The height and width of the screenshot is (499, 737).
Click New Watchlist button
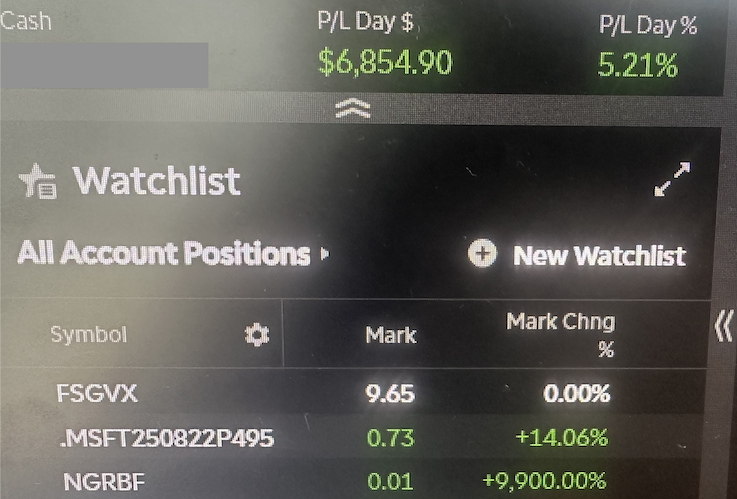pos(577,255)
